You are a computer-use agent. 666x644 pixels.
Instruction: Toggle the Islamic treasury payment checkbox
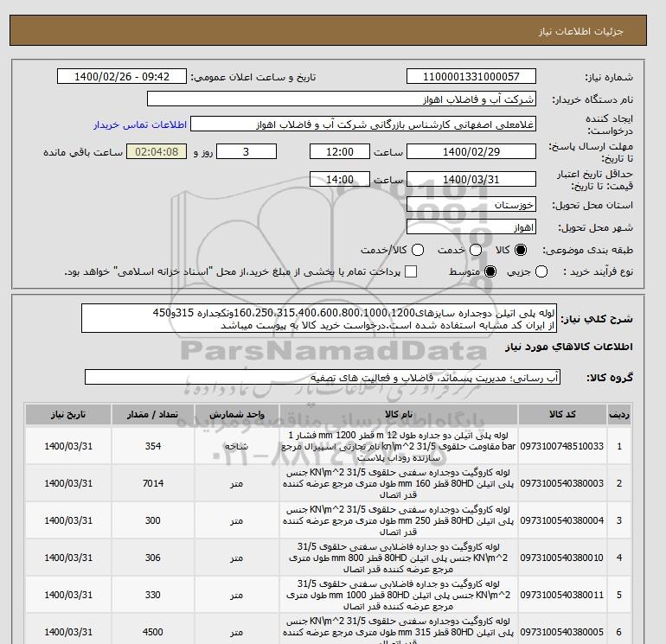click(411, 271)
